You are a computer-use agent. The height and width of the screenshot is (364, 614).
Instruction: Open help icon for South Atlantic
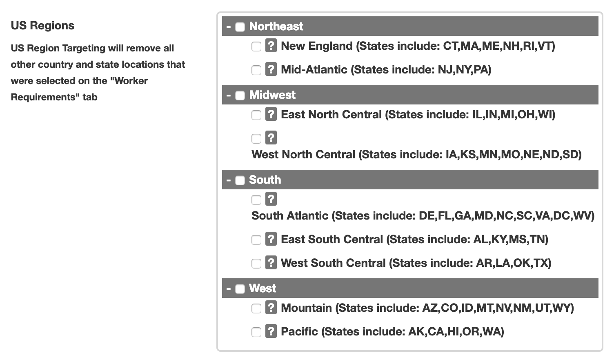coord(271,199)
